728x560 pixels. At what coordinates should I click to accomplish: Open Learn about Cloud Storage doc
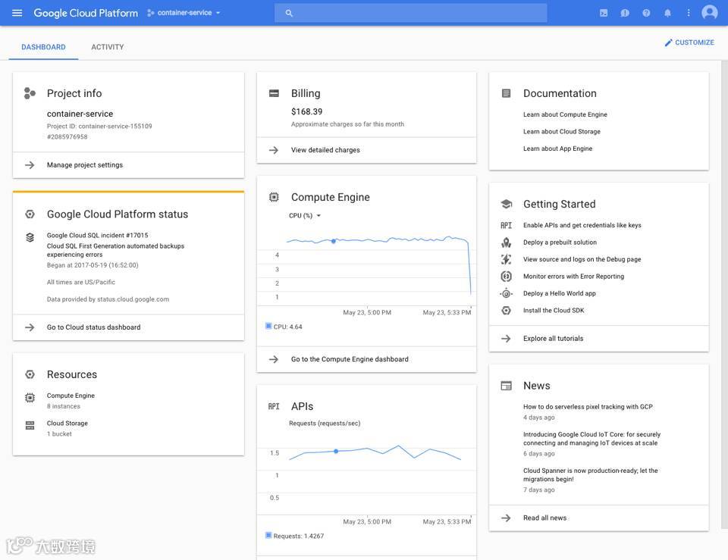(x=562, y=132)
